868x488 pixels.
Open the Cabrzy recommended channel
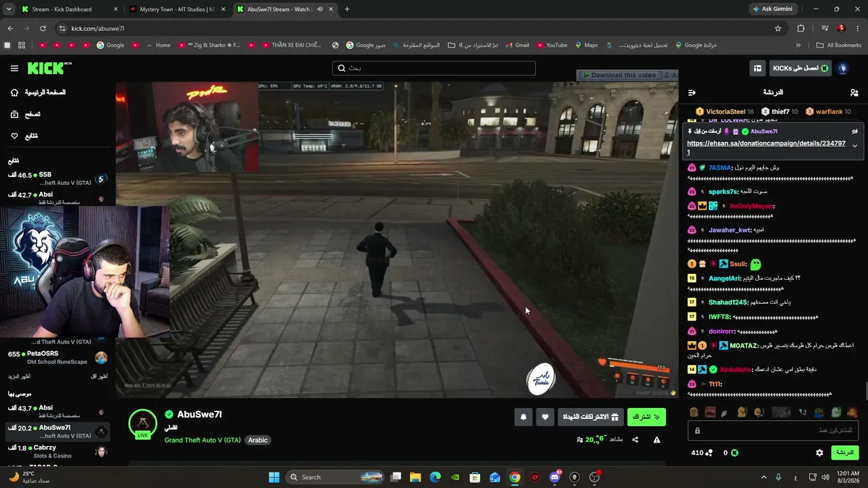58,451
